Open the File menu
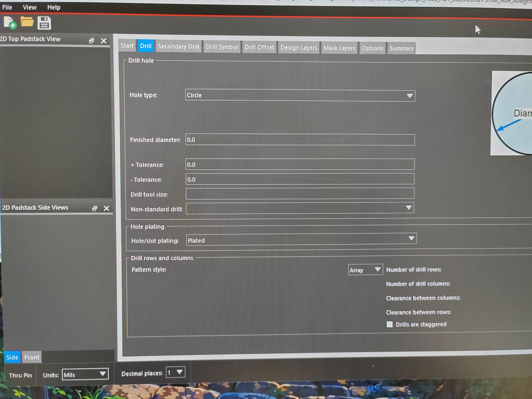 pos(7,7)
